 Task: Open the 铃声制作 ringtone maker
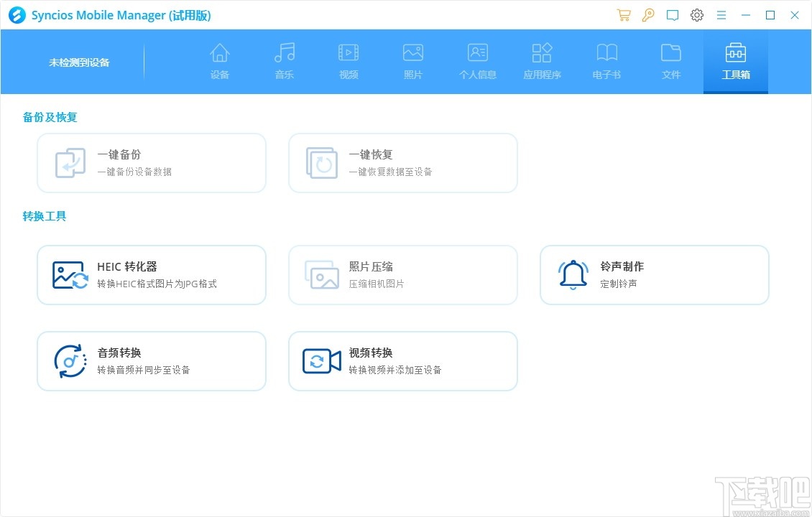pyautogui.click(x=654, y=274)
